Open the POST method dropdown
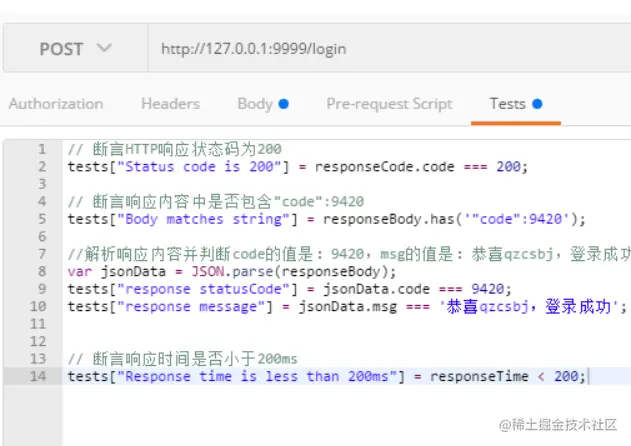 click(75, 49)
